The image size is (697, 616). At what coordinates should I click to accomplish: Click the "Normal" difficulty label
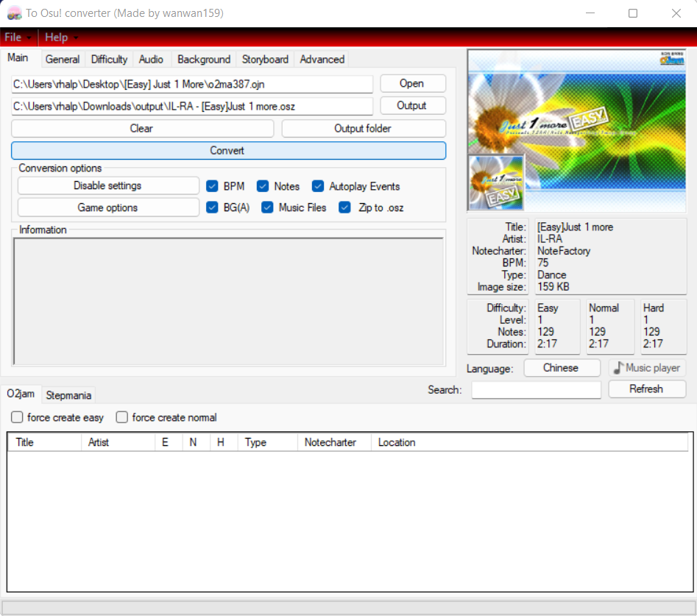coord(604,308)
